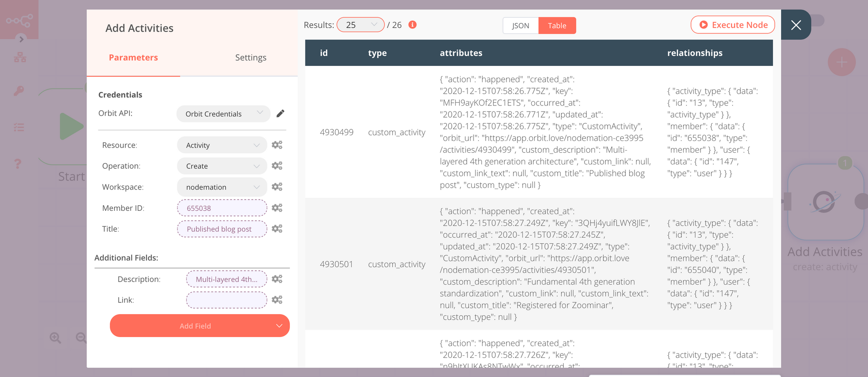Image resolution: width=868 pixels, height=377 pixels.
Task: Open Operation dropdown set to Create
Action: point(222,166)
